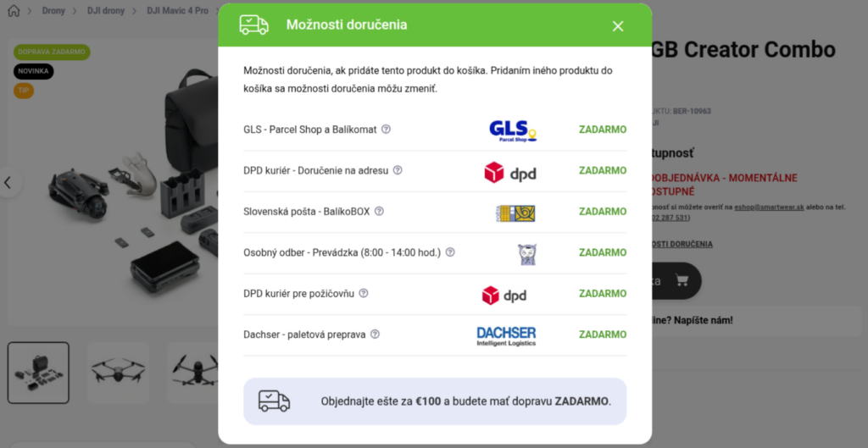This screenshot has height=448, width=868.
Task: Click the GLS Parcel Shop logo
Action: pyautogui.click(x=513, y=131)
